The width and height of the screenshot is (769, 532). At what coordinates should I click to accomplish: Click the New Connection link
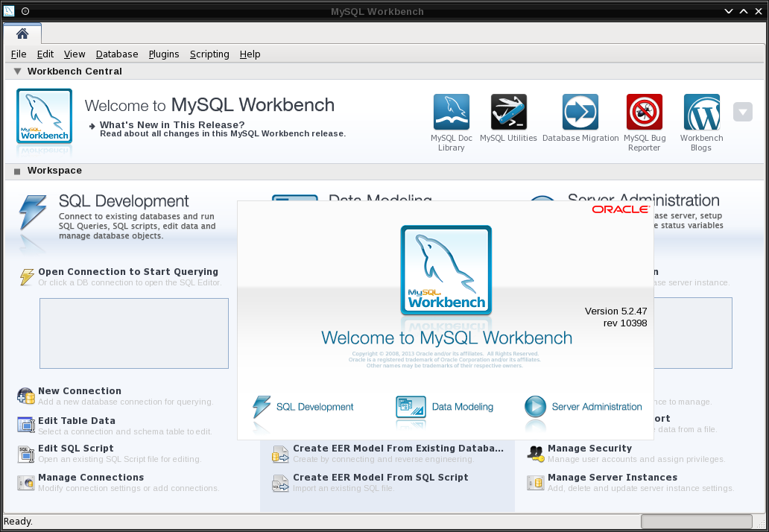(80, 390)
